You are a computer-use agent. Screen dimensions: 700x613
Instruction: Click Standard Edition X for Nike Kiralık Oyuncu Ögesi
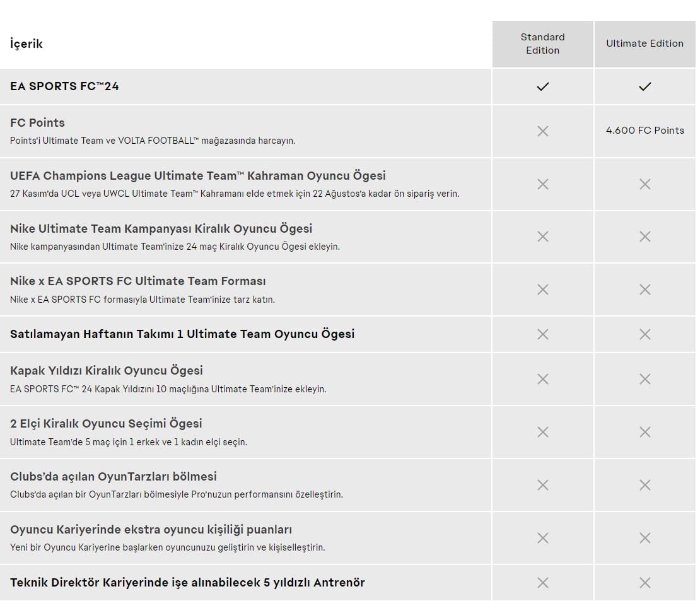click(x=542, y=236)
